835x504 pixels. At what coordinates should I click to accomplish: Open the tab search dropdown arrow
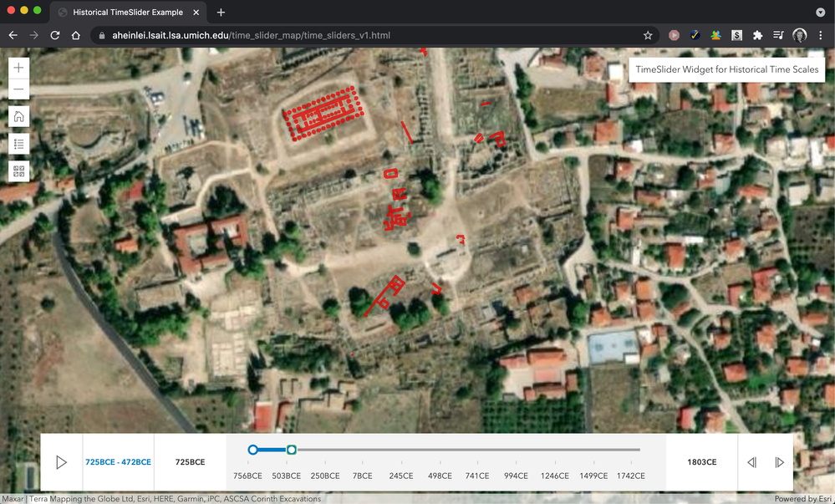click(x=820, y=13)
